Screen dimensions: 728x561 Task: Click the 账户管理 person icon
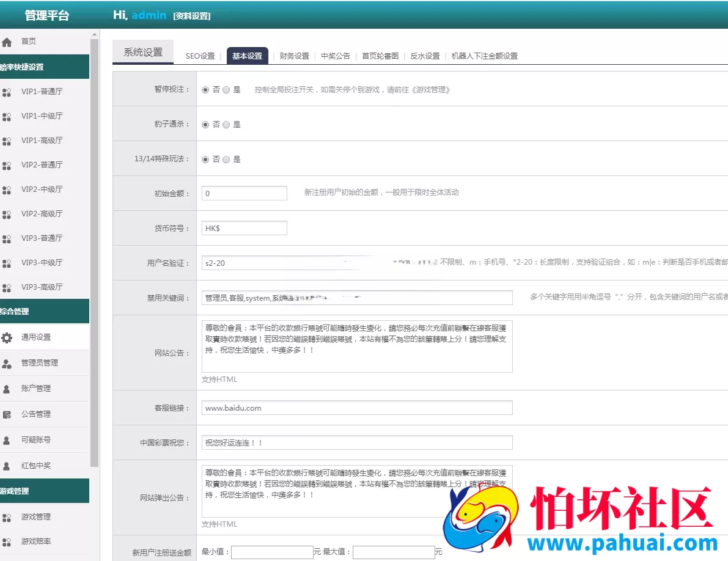pyautogui.click(x=7, y=389)
